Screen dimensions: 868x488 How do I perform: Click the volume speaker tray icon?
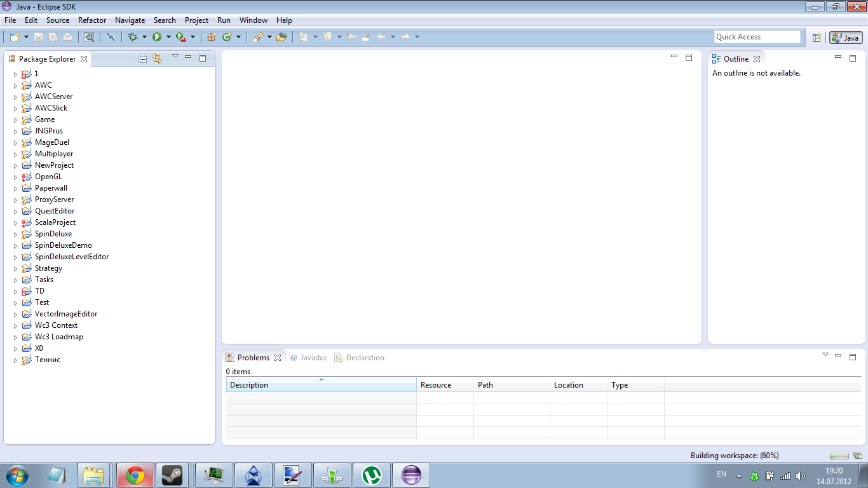point(801,475)
